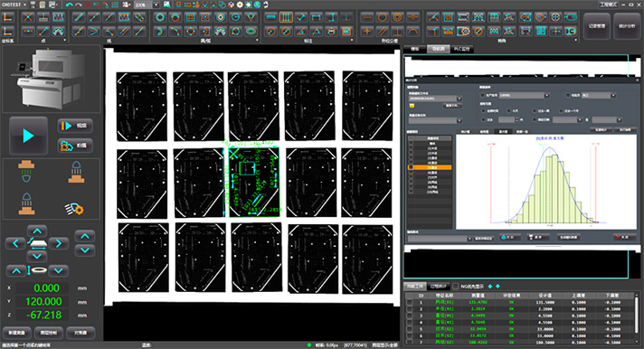Click the large blue play button

(28, 136)
